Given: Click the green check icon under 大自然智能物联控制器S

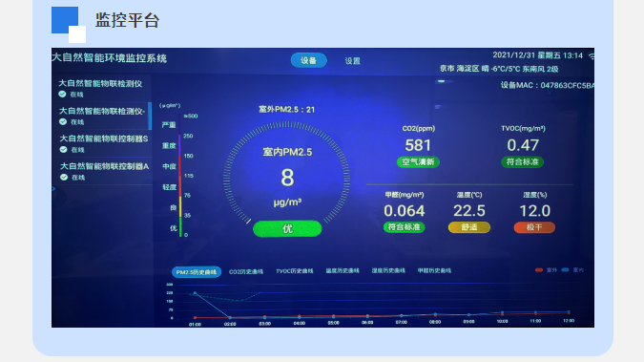Looking at the screenshot, I should [x=63, y=149].
